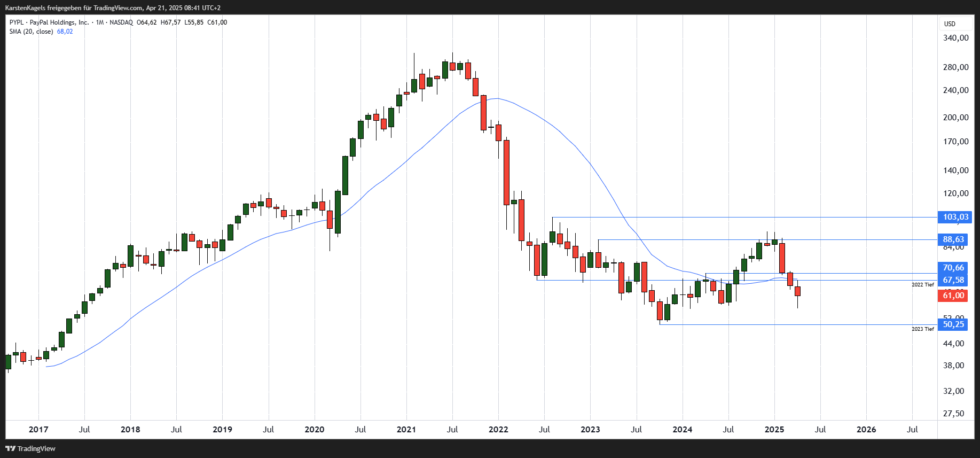The image size is (980, 458).
Task: Click the 2025 label on time axis
Action: click(x=774, y=429)
